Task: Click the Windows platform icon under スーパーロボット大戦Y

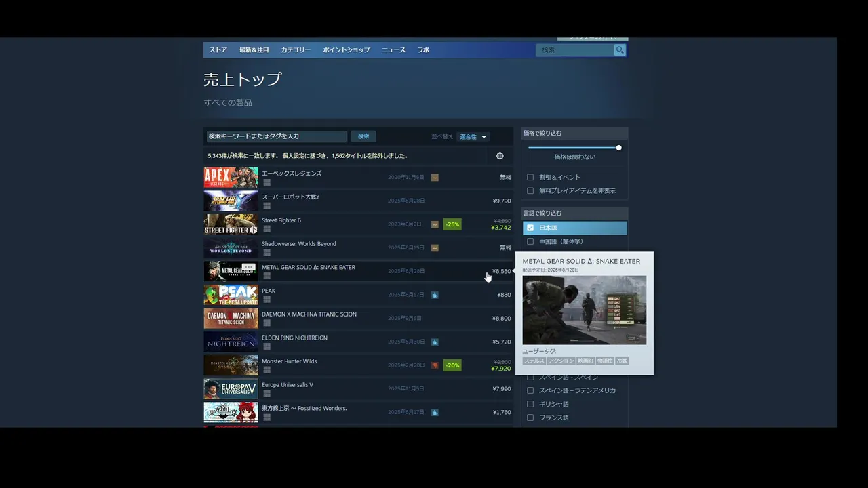Action: [267, 206]
